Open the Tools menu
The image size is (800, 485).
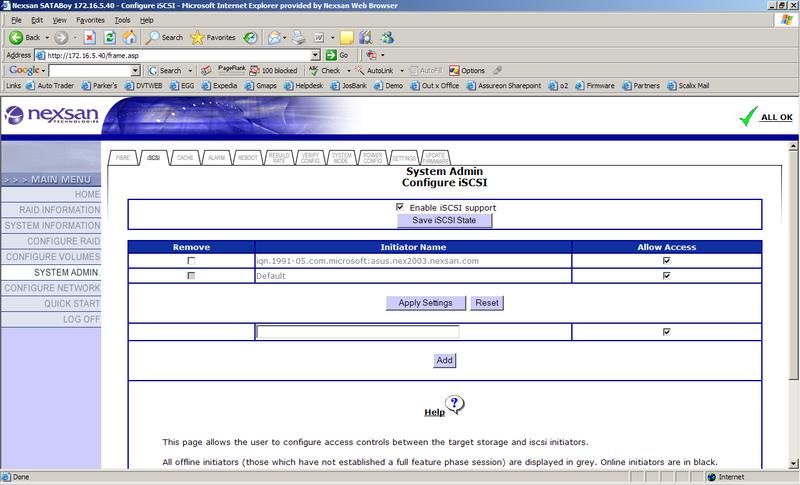click(122, 20)
